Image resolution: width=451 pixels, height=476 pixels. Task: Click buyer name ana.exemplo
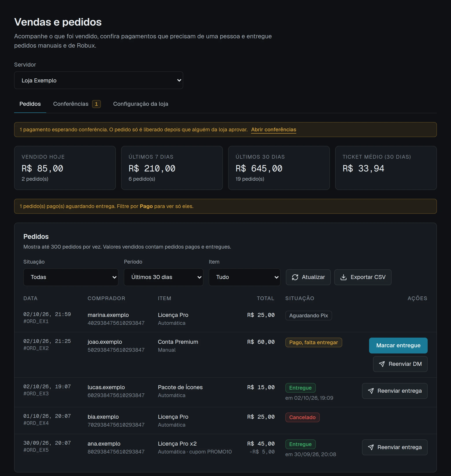click(x=104, y=444)
